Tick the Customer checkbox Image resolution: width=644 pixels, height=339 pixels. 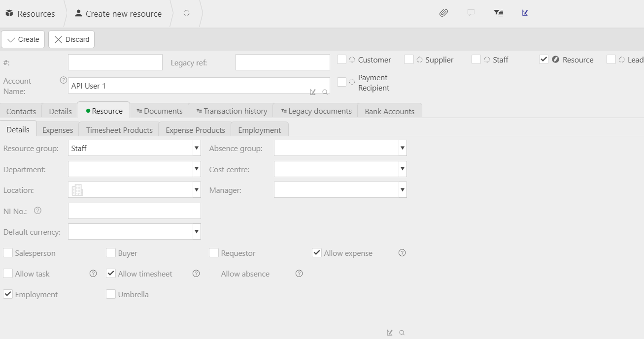342,60
